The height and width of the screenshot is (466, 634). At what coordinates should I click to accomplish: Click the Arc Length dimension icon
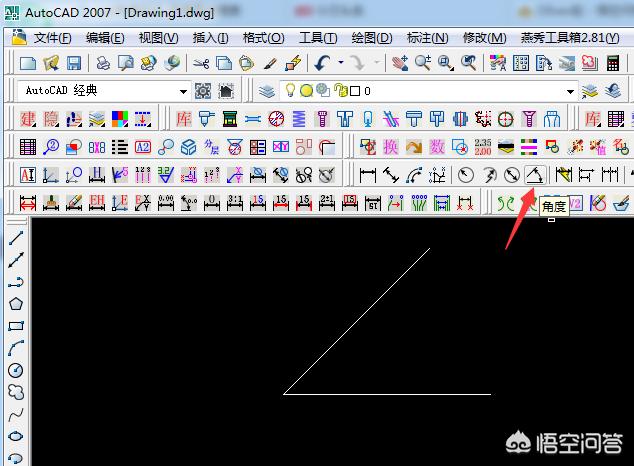[x=414, y=175]
